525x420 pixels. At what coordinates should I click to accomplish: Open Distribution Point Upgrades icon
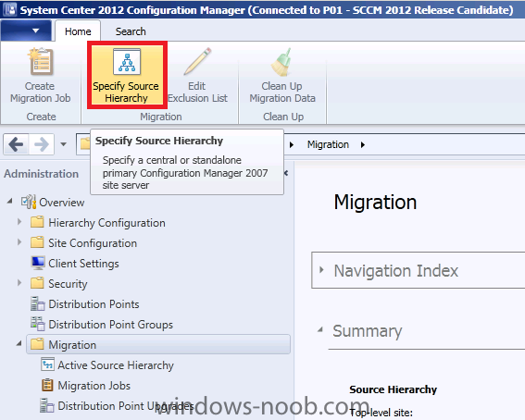pyautogui.click(x=47, y=405)
